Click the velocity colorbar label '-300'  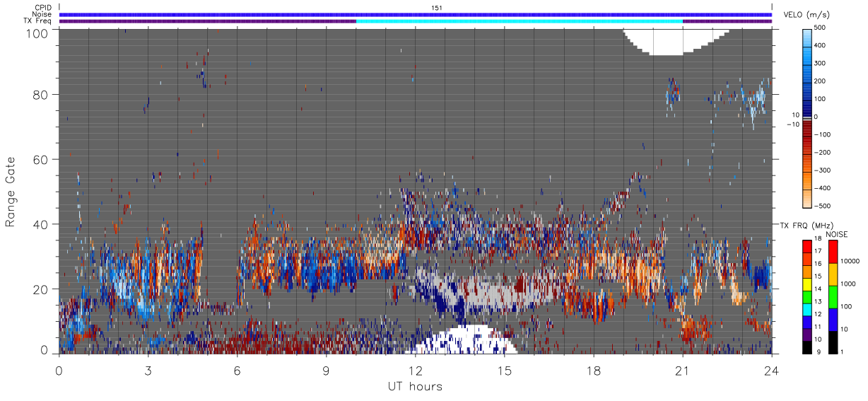822,170
